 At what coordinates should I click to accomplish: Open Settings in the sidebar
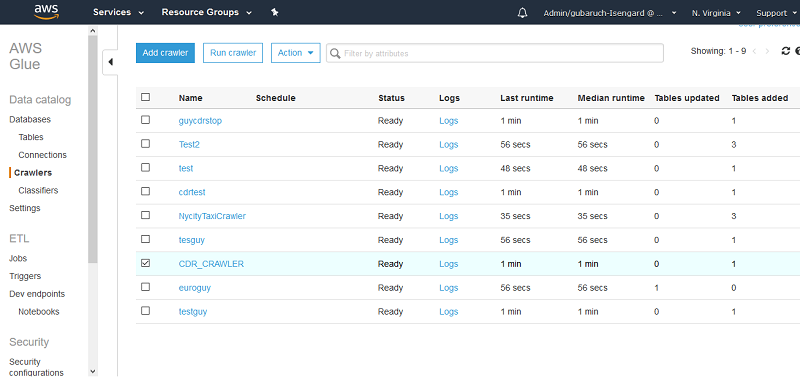coord(24,209)
